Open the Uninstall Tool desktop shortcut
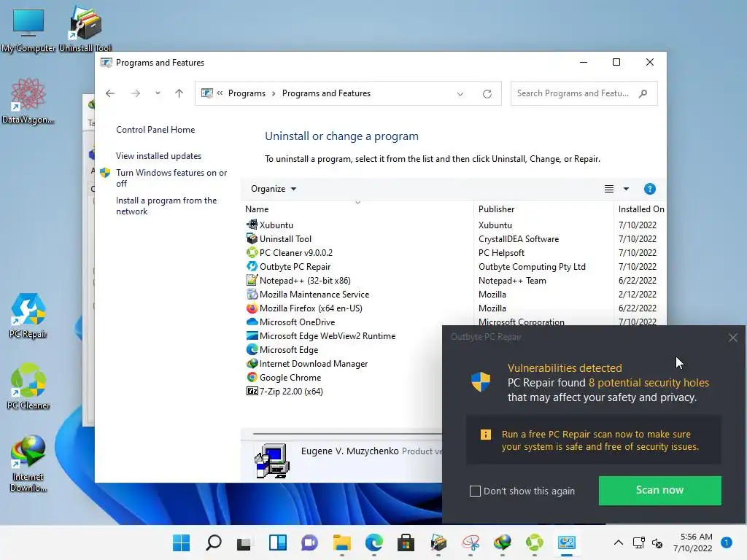This screenshot has height=560, width=747. click(x=85, y=29)
